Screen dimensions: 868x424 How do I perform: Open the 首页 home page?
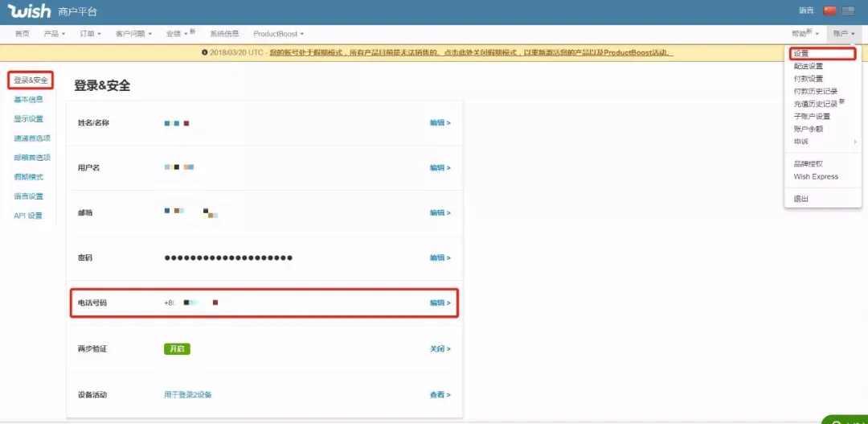(23, 34)
